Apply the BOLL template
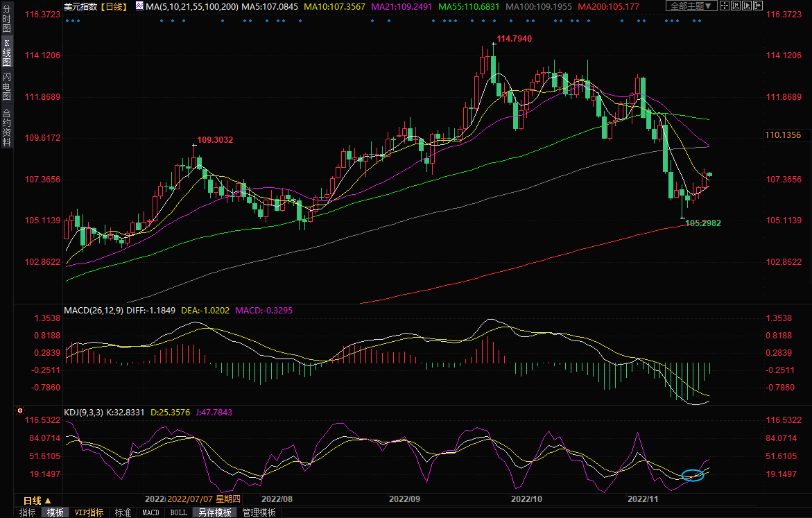This screenshot has height=518, width=812. (x=178, y=512)
